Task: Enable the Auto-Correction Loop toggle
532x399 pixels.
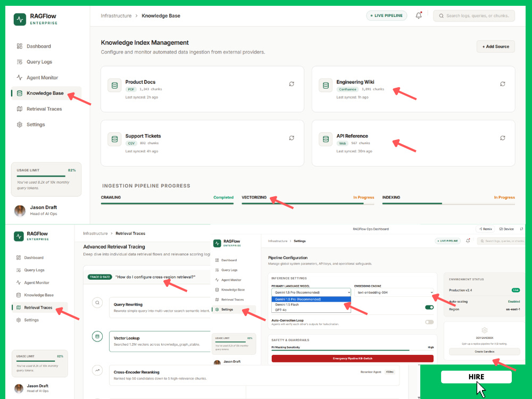Action: point(429,322)
